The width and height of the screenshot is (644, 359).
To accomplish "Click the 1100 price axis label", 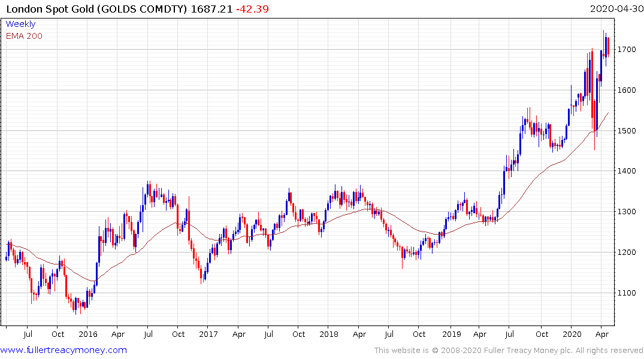I will 627,293.
